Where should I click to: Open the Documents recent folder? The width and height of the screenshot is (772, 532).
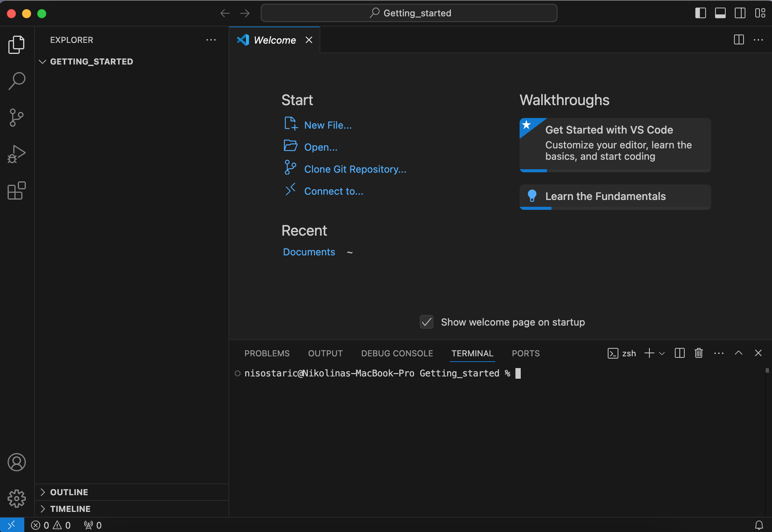(x=309, y=252)
